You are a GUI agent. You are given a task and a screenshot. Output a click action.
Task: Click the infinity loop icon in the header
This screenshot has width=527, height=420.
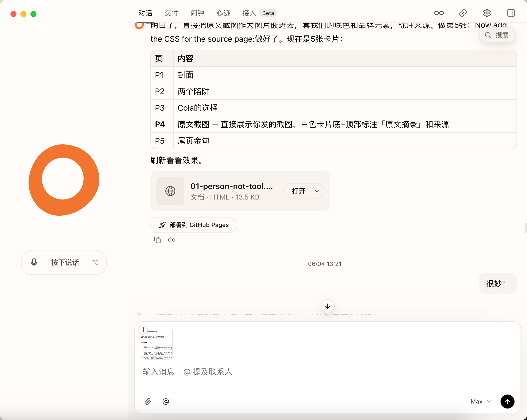coord(439,13)
